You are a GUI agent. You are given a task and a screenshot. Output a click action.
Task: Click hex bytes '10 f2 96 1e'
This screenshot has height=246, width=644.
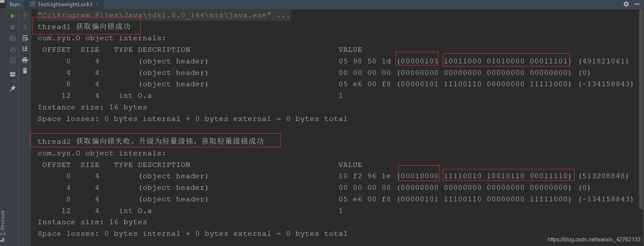click(365, 176)
